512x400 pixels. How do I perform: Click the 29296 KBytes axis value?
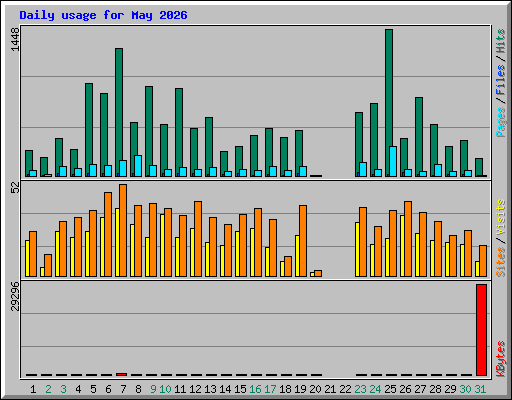tap(15, 296)
